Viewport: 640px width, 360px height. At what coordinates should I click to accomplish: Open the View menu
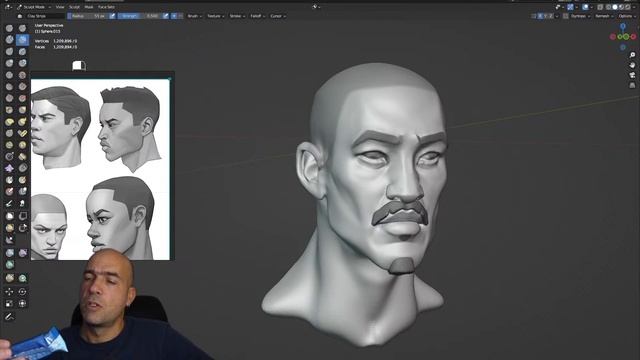pos(60,7)
